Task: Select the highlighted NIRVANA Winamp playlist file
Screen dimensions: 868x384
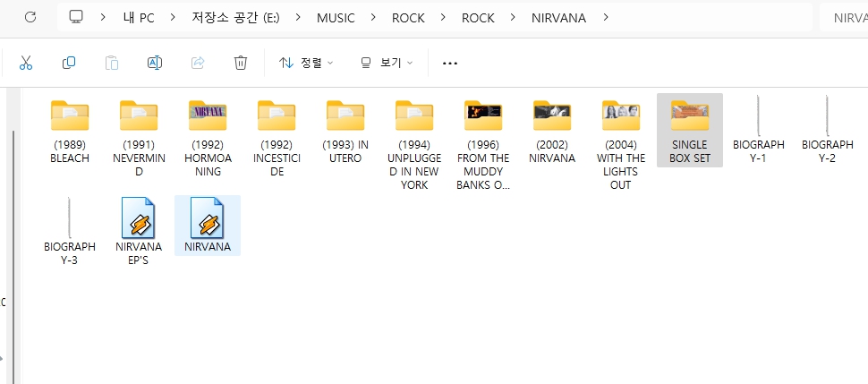Action: click(x=208, y=226)
